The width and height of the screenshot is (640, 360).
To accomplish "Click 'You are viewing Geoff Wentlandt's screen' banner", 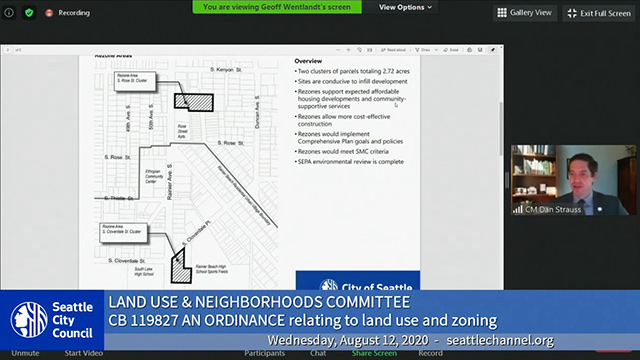I will [277, 7].
